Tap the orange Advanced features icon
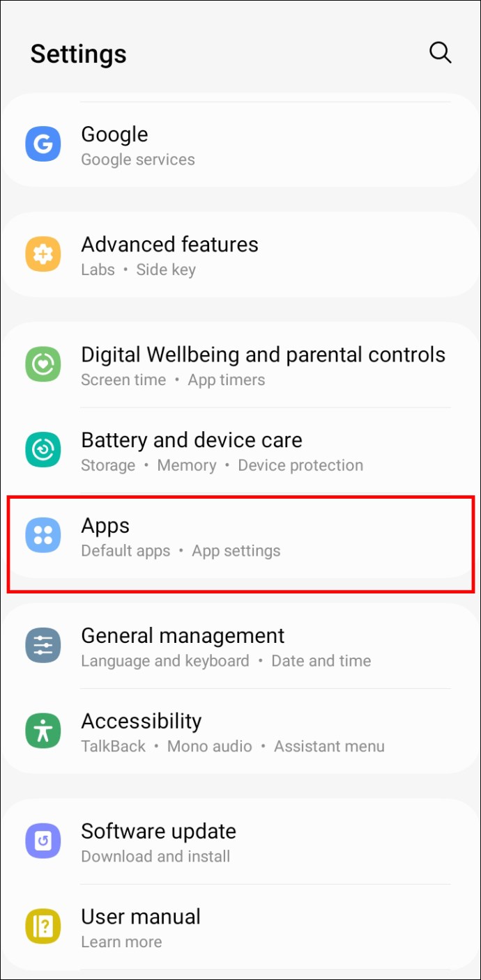The width and height of the screenshot is (481, 980). click(x=43, y=254)
